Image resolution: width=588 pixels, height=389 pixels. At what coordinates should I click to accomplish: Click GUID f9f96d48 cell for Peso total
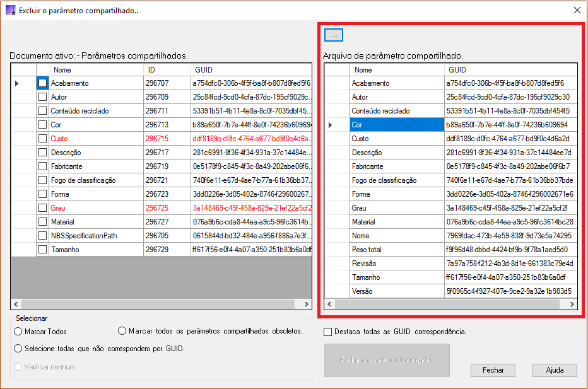(511, 249)
